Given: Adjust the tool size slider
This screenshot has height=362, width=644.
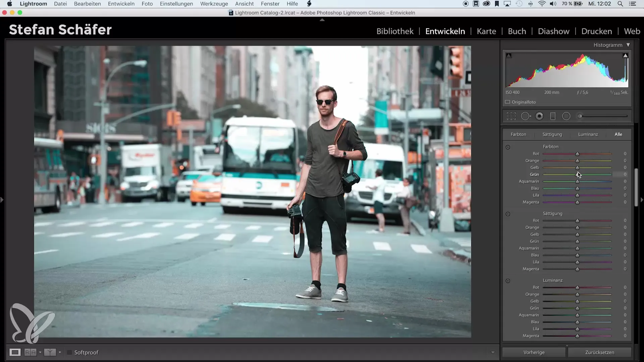Looking at the screenshot, I should point(602,116).
